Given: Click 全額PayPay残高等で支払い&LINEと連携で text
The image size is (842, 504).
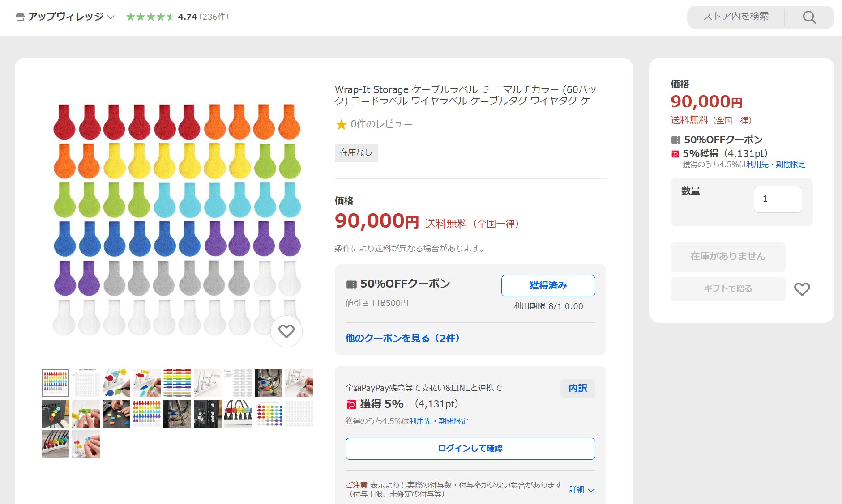Looking at the screenshot, I should pyautogui.click(x=423, y=388).
